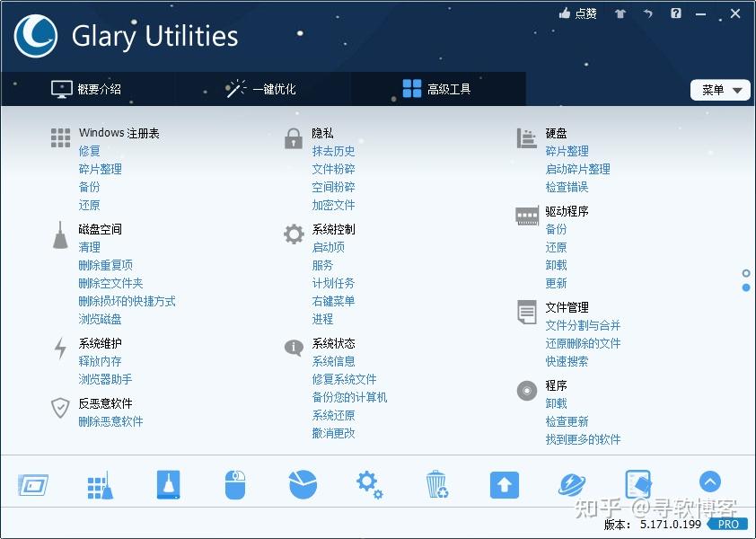This screenshot has width=756, height=539.
Task: Click the gears process manager icon in bottom toolbar
Action: (x=369, y=484)
